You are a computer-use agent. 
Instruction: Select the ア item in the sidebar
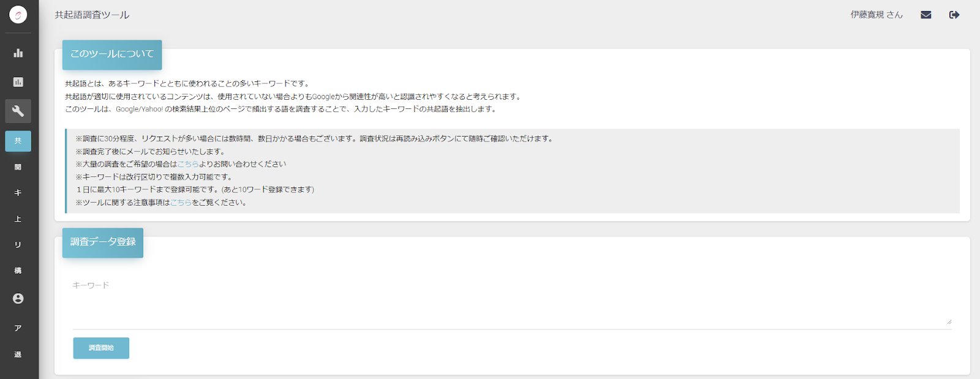point(18,328)
